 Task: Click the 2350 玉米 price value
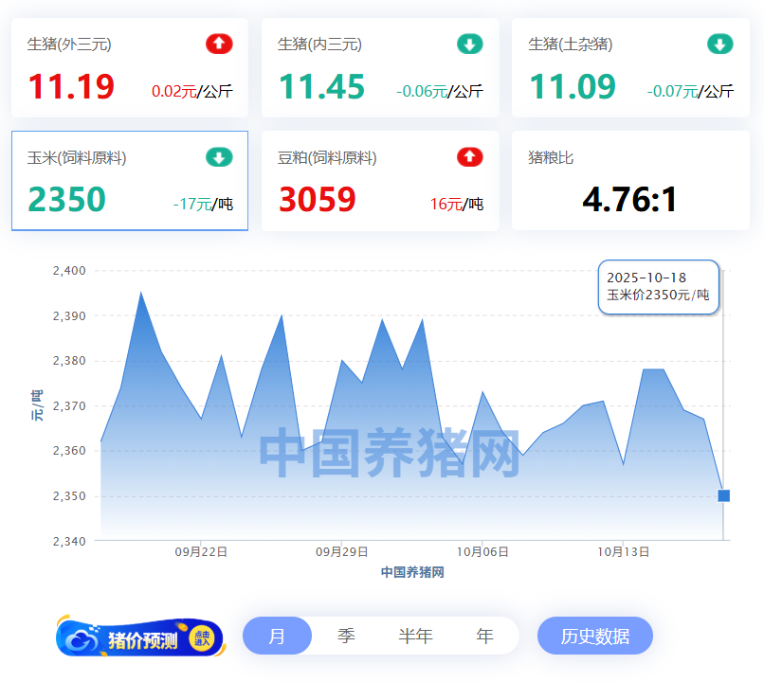[x=66, y=200]
